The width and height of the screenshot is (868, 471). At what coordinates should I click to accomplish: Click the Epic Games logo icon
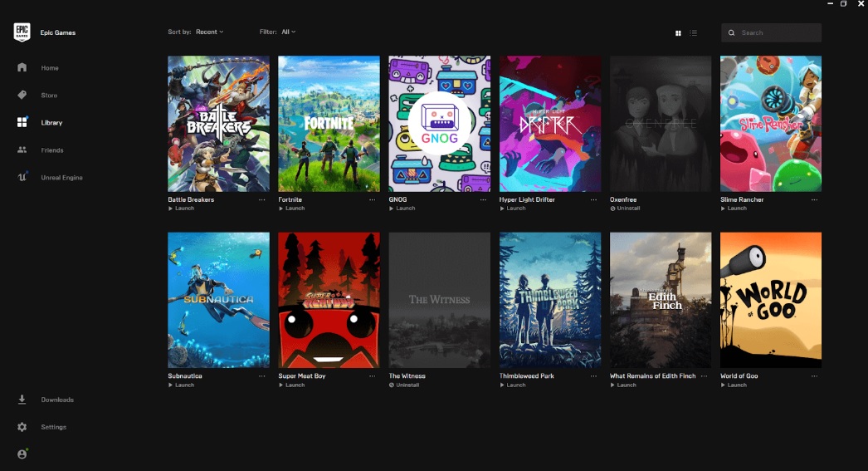point(22,32)
